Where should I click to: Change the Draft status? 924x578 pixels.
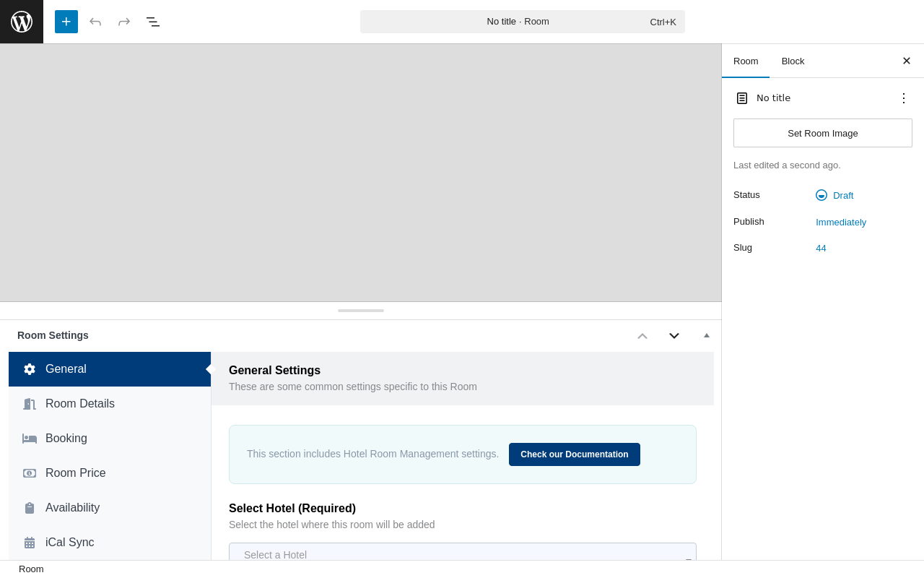tap(835, 195)
